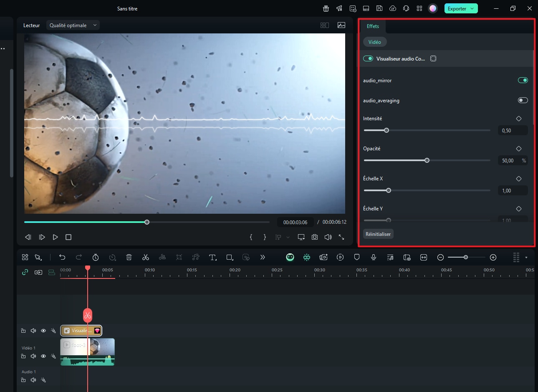Open the Qualité optimale dropdown

[x=73, y=25]
